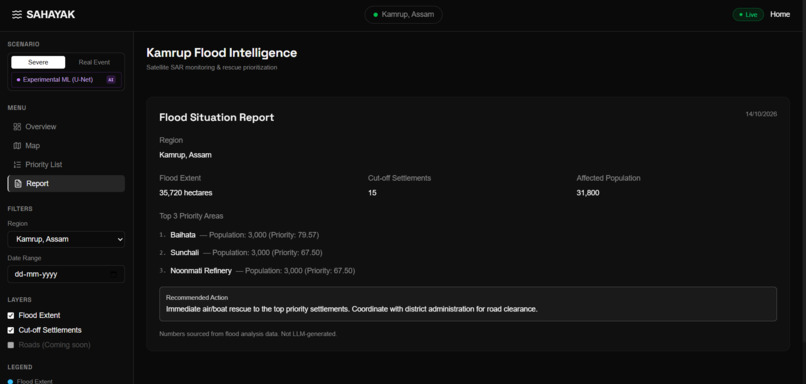Click the Noonmati Refinery priority area
The width and height of the screenshot is (806, 384).
click(x=201, y=270)
